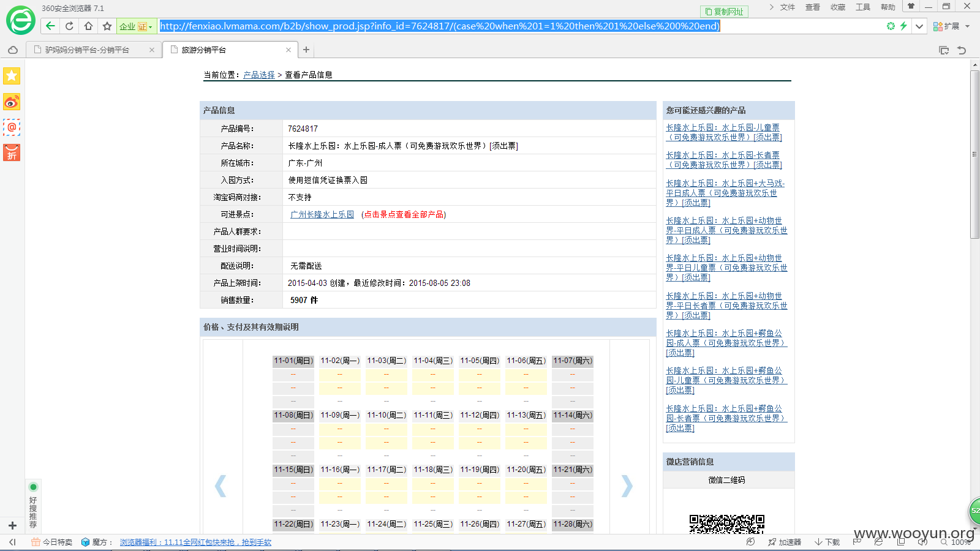Open the 水上乐园+鳄鱼公园-成人票 link
Image resolution: width=980 pixels, height=551 pixels.
[726, 343]
